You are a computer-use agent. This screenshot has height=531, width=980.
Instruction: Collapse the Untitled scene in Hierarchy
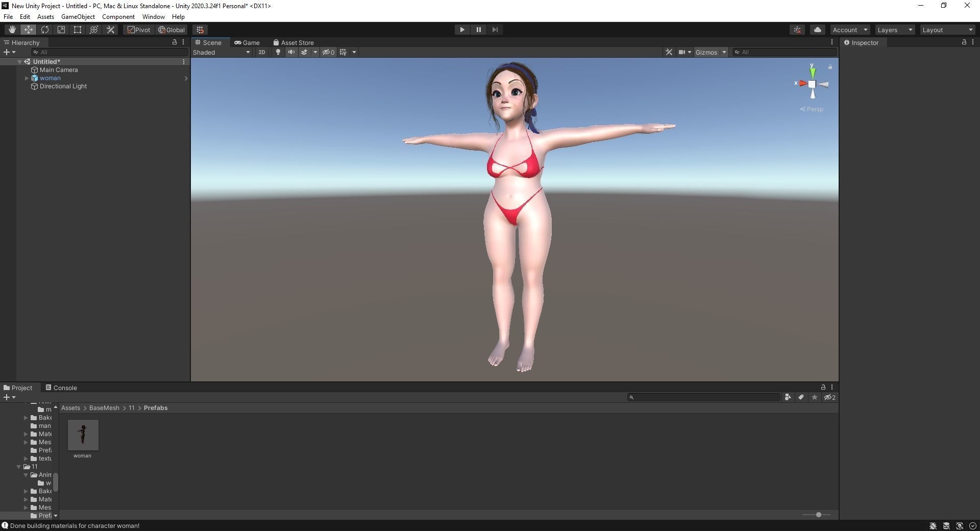pos(19,62)
